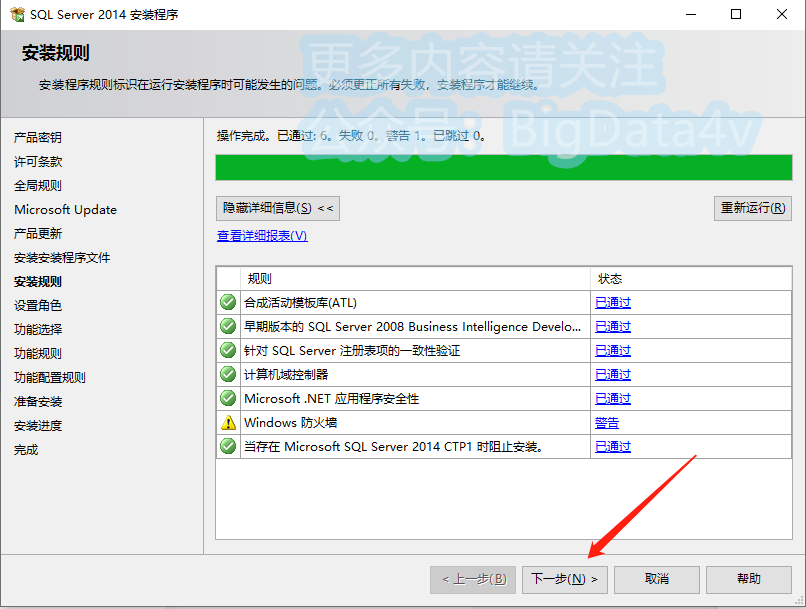Select 功能规则 step in sidebar
The image size is (806, 609).
(x=38, y=354)
